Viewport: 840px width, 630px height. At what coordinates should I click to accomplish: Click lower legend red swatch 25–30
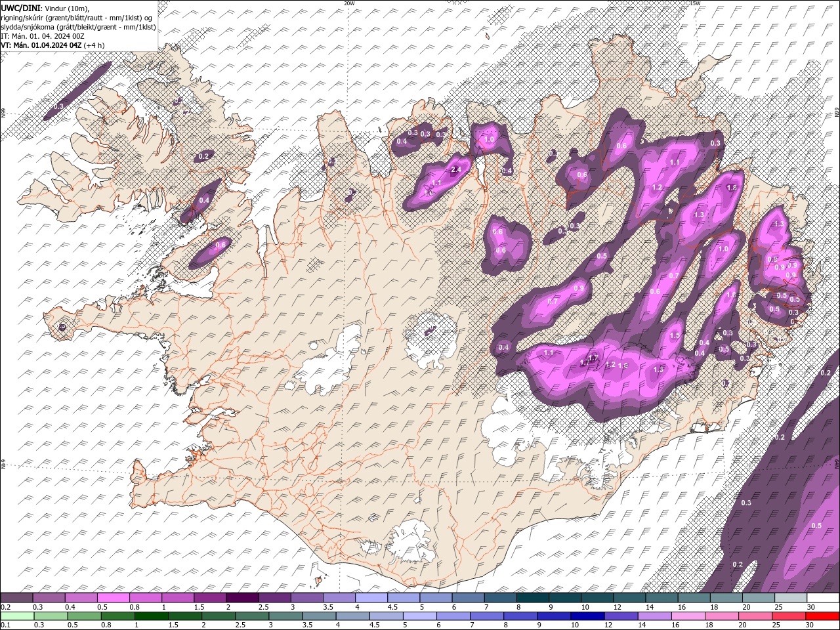(x=789, y=616)
